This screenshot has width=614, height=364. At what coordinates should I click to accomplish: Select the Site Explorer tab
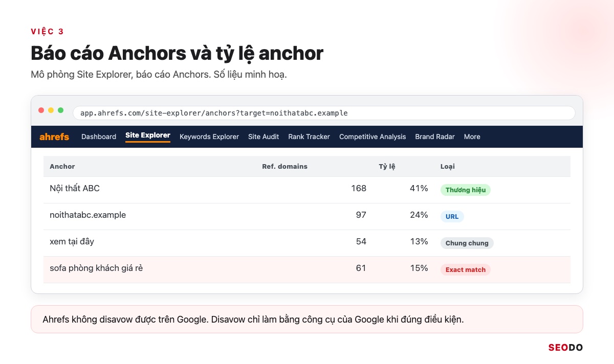point(148,135)
